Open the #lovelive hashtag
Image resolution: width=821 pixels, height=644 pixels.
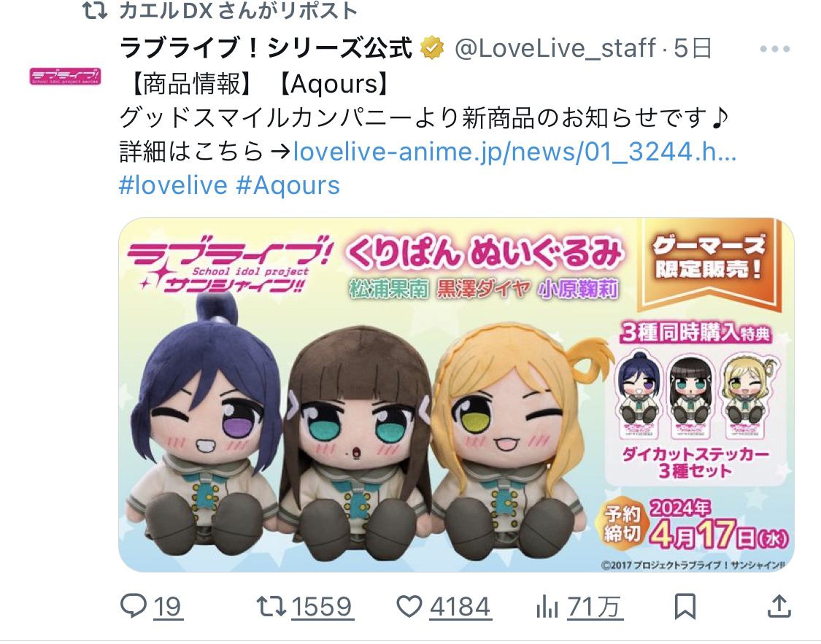click(173, 185)
